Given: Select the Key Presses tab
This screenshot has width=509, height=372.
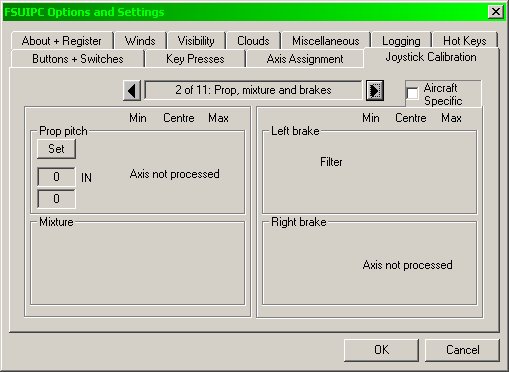Looking at the screenshot, I should point(195,59).
